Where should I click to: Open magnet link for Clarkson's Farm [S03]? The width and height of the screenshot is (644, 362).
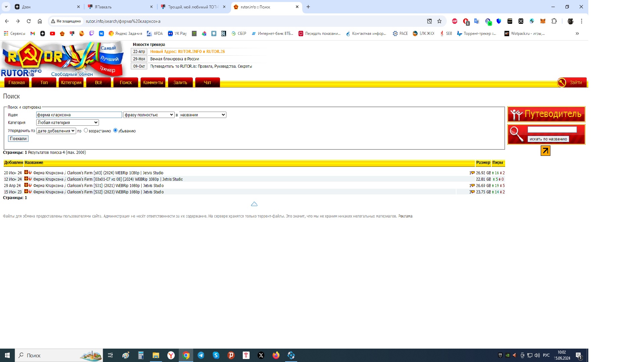(x=30, y=173)
